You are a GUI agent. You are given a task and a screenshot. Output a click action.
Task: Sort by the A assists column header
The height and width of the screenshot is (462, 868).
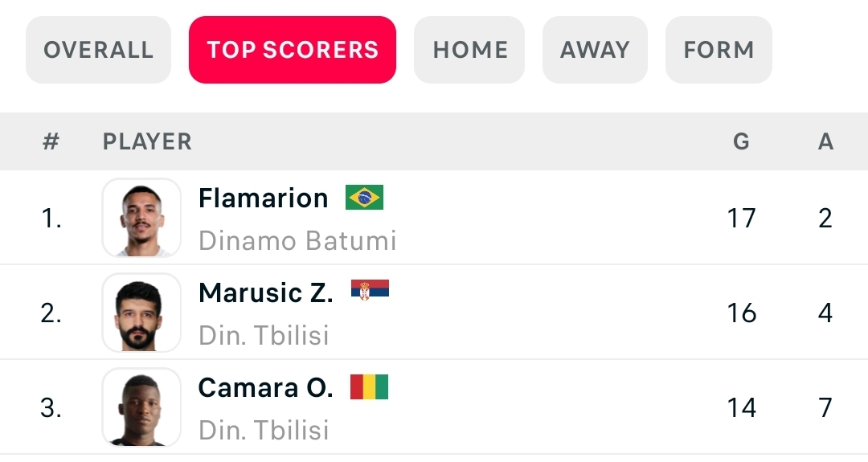[x=825, y=142]
